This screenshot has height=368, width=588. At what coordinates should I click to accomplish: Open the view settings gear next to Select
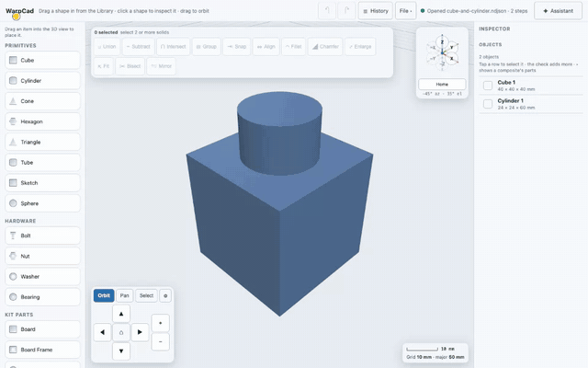(x=165, y=295)
